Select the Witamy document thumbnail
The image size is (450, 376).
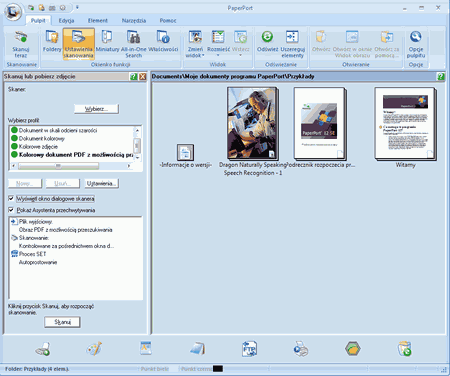click(405, 123)
